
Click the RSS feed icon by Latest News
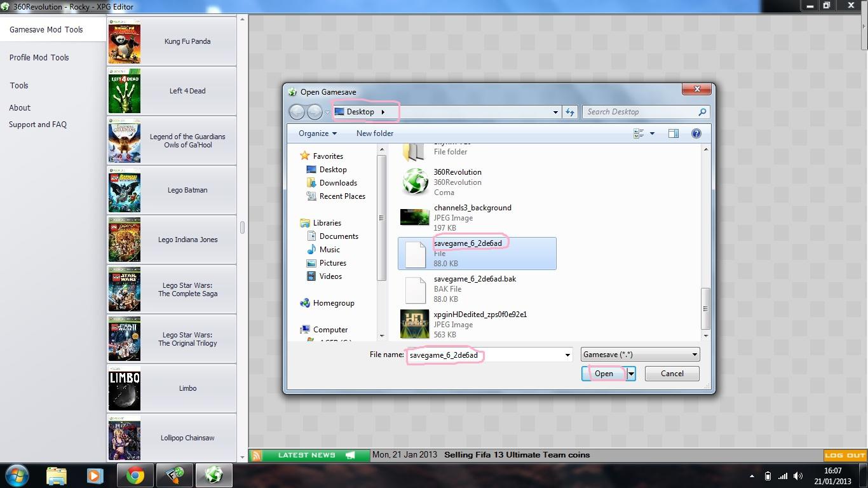[257, 455]
